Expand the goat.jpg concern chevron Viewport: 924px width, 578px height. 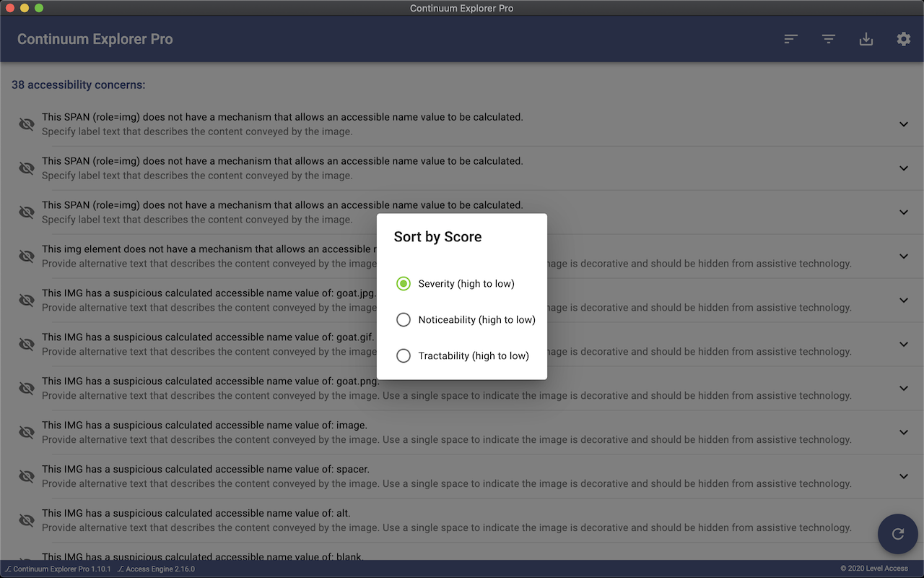coord(904,301)
